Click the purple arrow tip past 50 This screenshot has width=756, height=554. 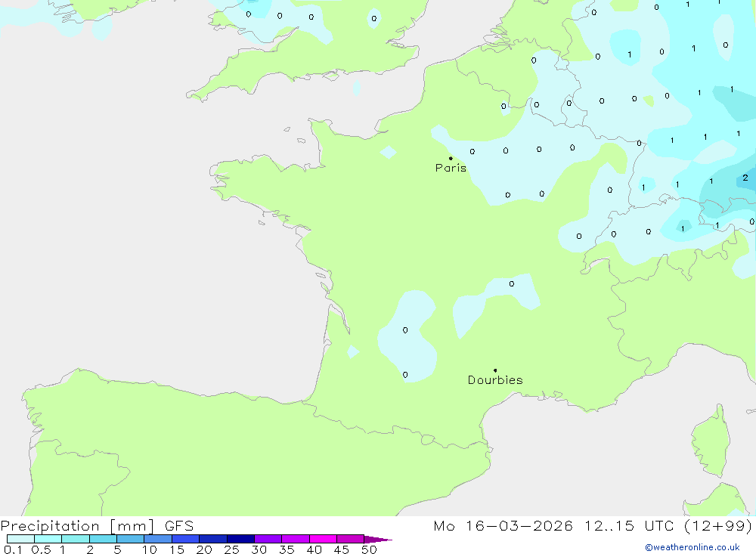[378, 540]
